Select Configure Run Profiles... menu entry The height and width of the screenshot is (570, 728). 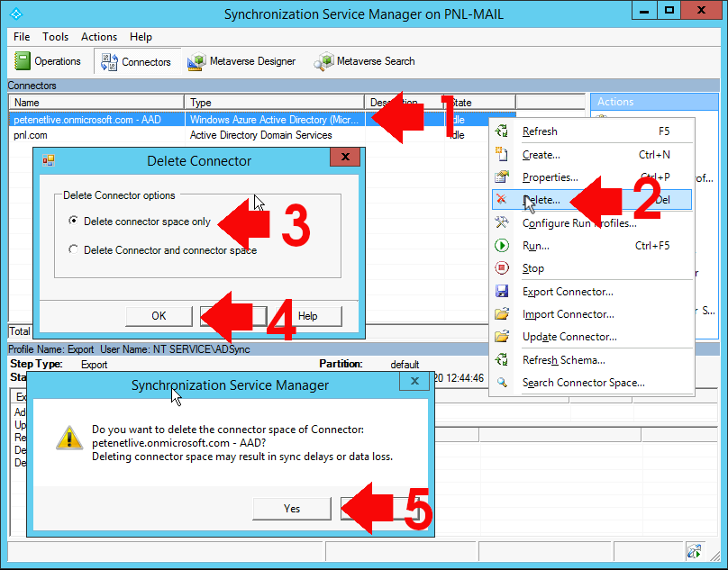click(x=592, y=223)
